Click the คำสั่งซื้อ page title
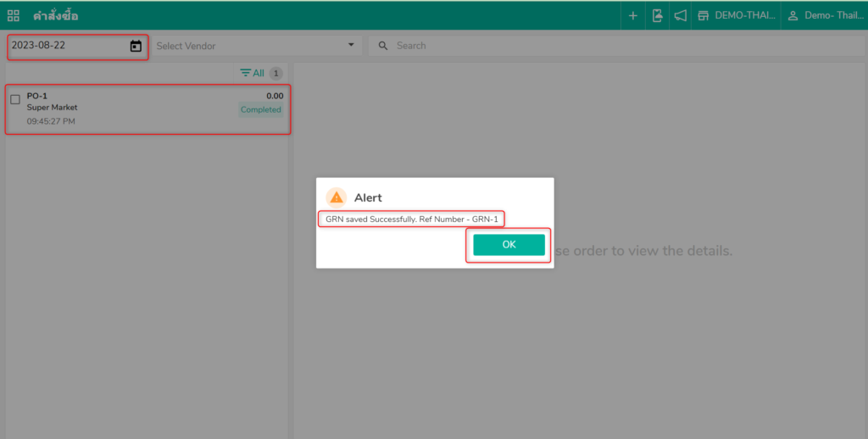The image size is (868, 439). pos(55,16)
